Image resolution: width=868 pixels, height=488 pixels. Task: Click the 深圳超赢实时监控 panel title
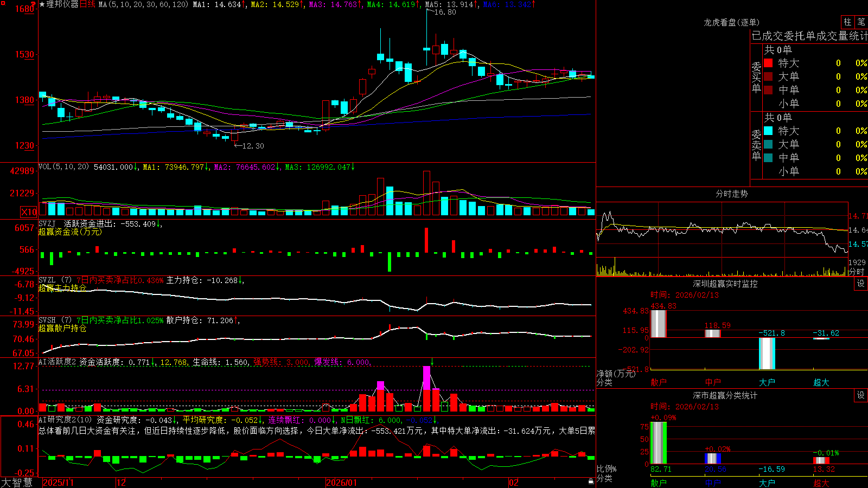[x=725, y=284]
